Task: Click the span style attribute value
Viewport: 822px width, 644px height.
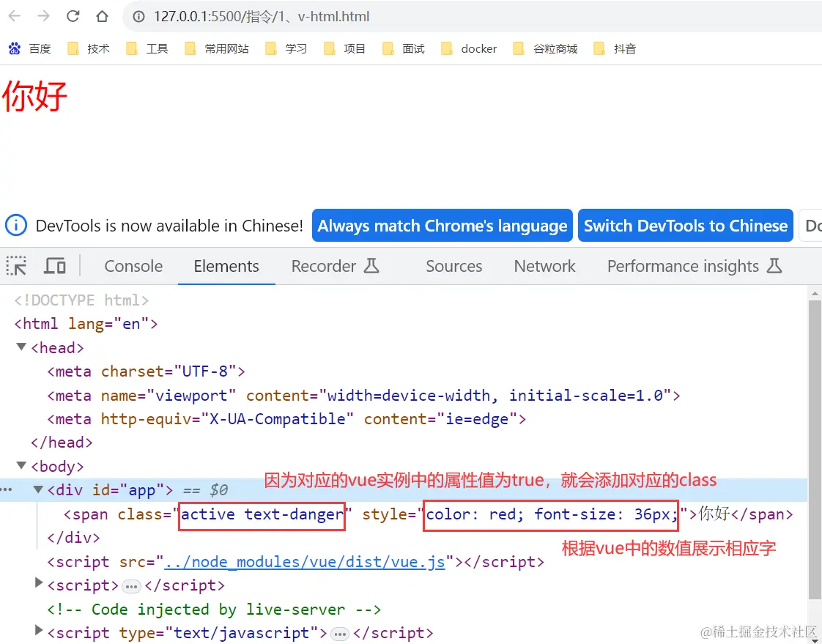Action: 551,514
